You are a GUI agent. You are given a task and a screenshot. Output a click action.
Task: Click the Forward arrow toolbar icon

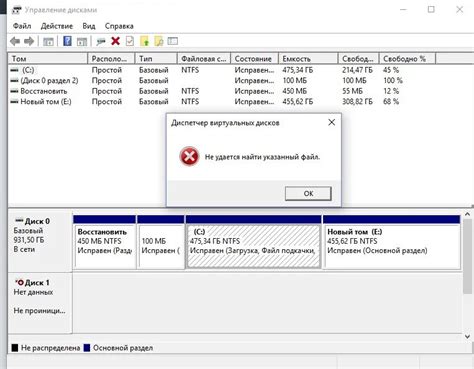click(x=29, y=41)
